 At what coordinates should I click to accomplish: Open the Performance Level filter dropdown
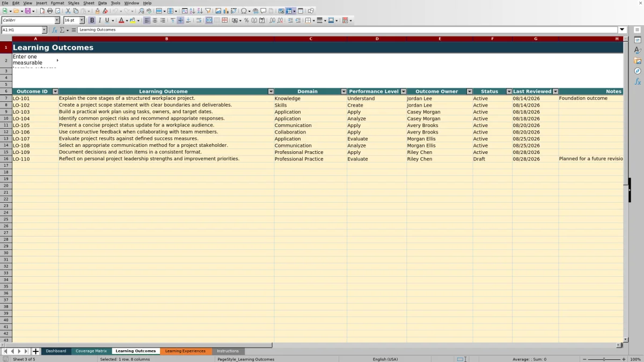[x=404, y=92]
